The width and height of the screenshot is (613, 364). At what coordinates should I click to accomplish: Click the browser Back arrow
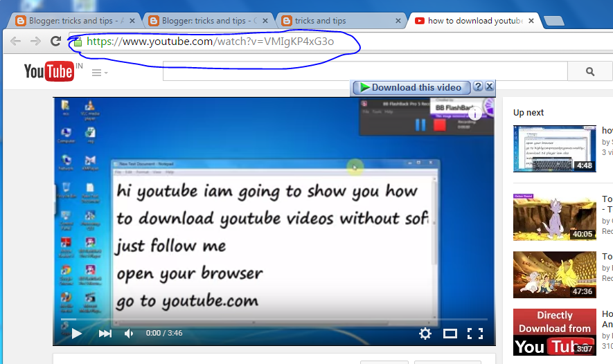[x=15, y=41]
